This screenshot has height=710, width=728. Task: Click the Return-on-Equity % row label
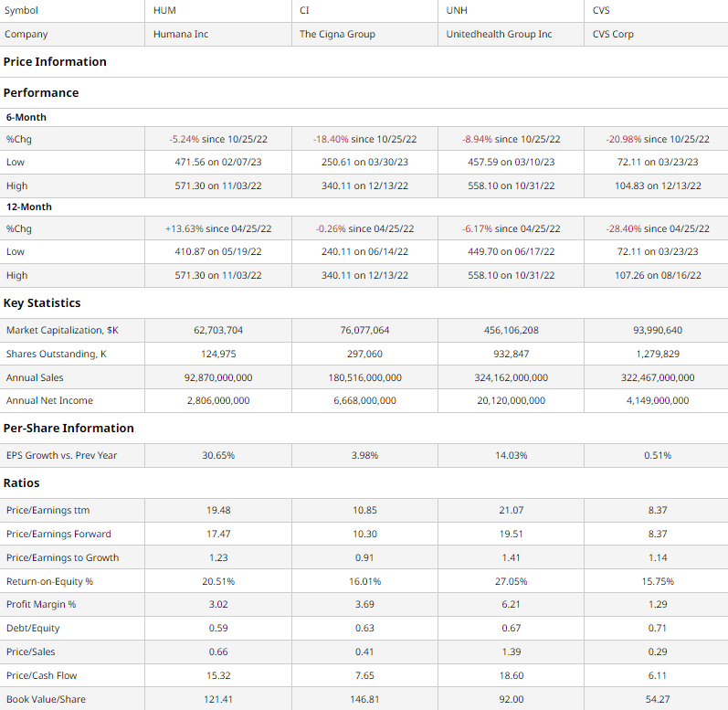point(49,581)
